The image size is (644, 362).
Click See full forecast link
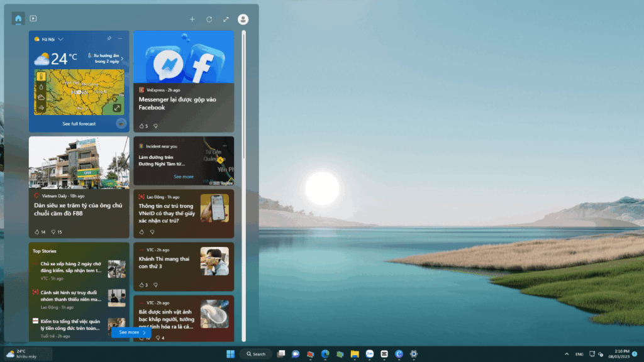pyautogui.click(x=79, y=124)
